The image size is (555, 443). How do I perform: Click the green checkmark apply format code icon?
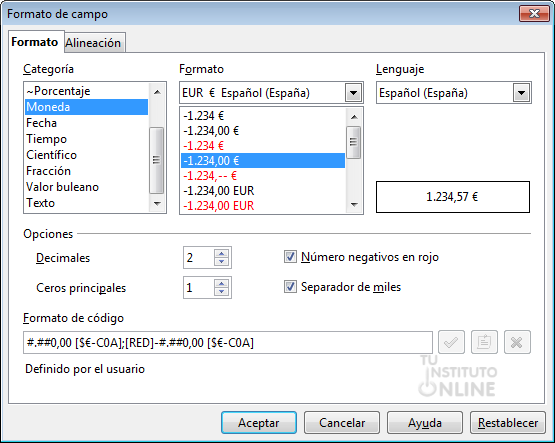pos(451,342)
